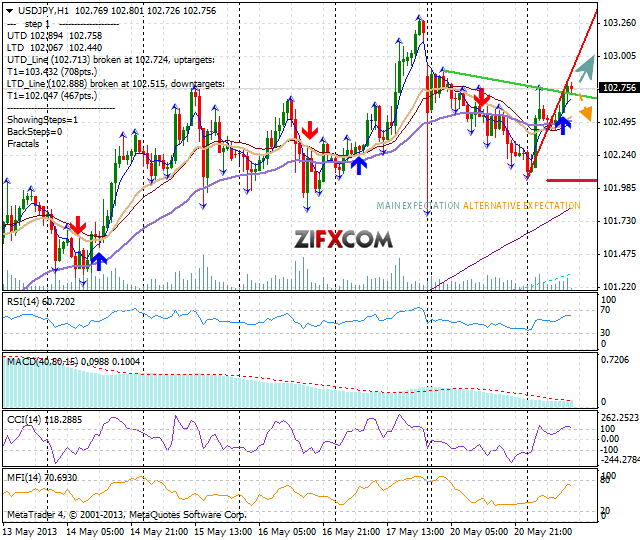Click the red down arrow near 16 May 05:00

[310, 130]
